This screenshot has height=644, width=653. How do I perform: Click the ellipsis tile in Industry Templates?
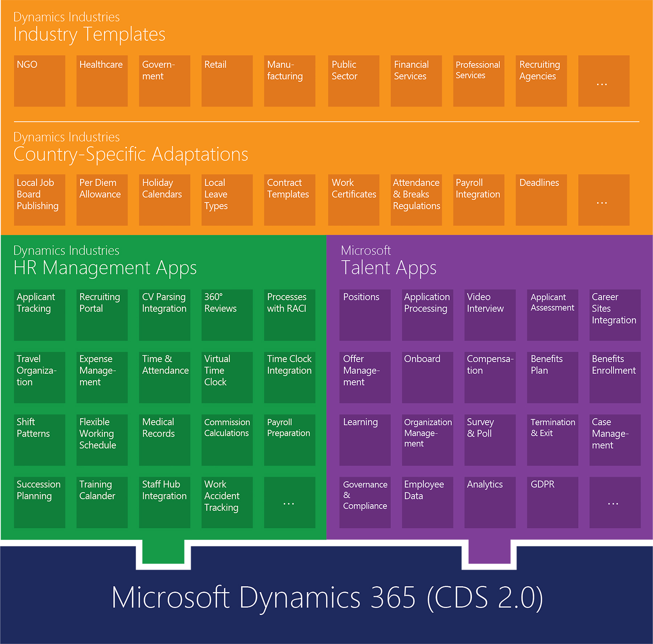click(604, 81)
